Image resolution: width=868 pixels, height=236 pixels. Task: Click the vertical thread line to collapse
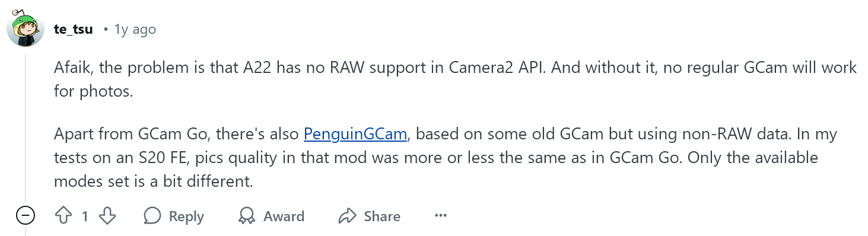tap(26, 127)
